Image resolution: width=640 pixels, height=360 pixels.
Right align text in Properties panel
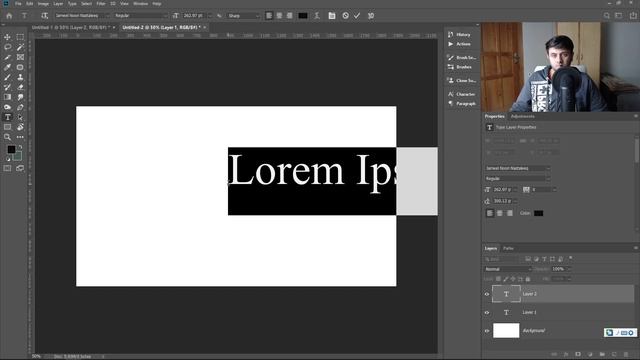click(510, 213)
